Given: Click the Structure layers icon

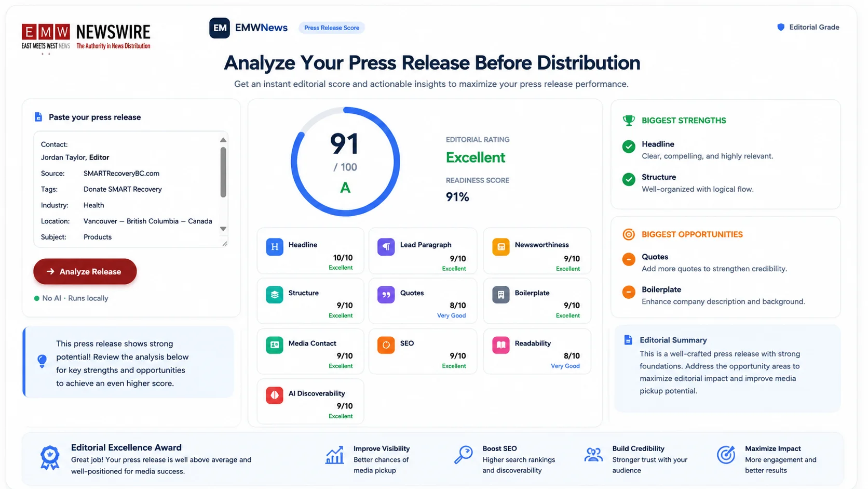Looking at the screenshot, I should [x=275, y=295].
